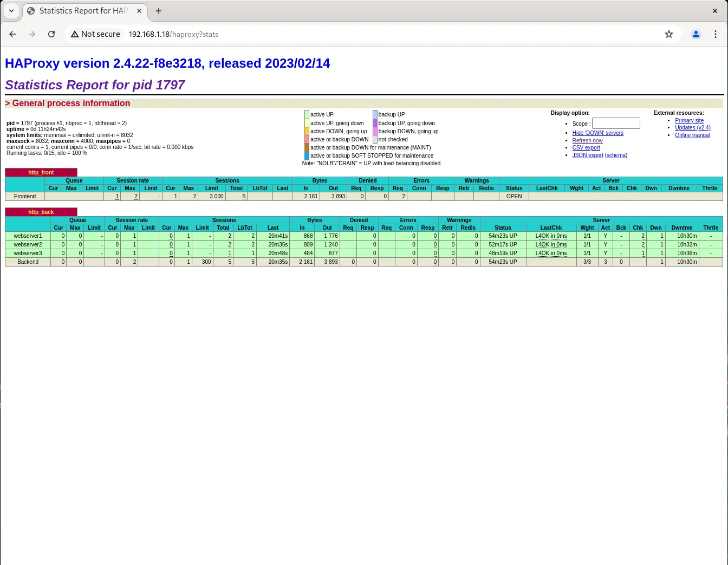Screen dimensions: 728x565
Task: Open the Online manual link
Action: pyautogui.click(x=692, y=135)
